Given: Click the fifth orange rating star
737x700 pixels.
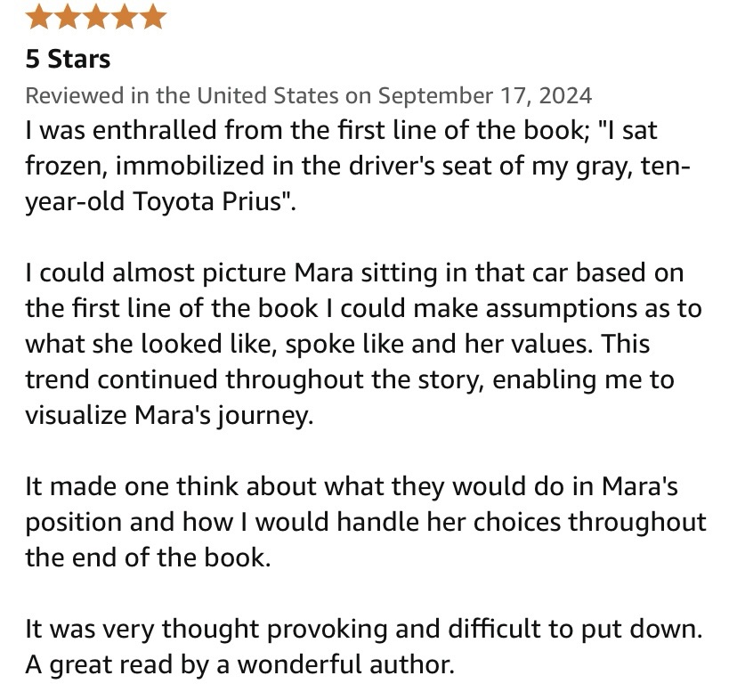Looking at the screenshot, I should [x=153, y=17].
